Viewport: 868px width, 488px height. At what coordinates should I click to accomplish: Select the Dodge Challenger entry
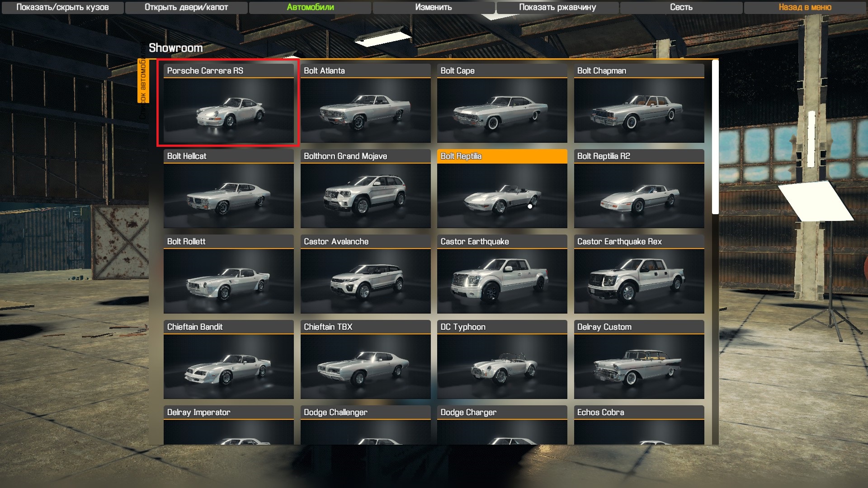point(365,425)
